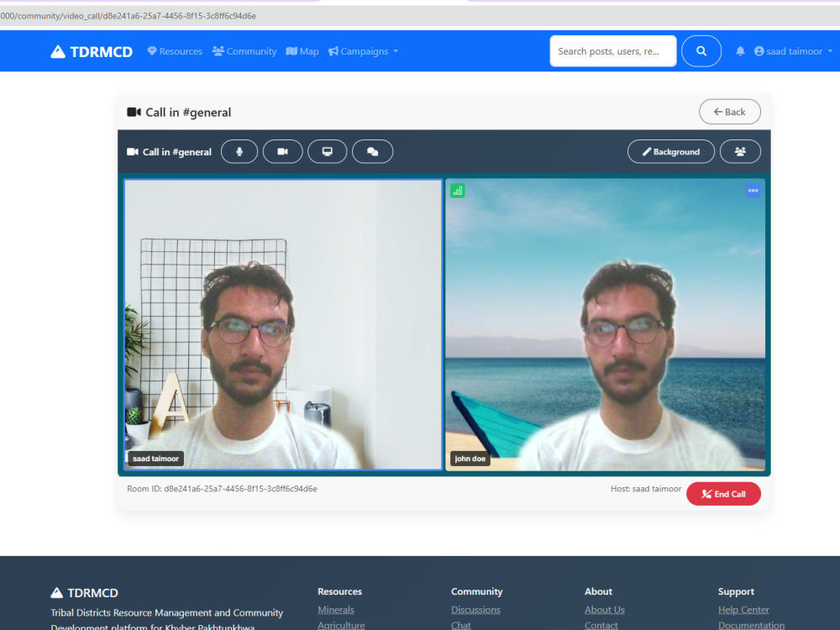Screen dimensions: 840x630
Task: Click the Back button
Action: [730, 112]
